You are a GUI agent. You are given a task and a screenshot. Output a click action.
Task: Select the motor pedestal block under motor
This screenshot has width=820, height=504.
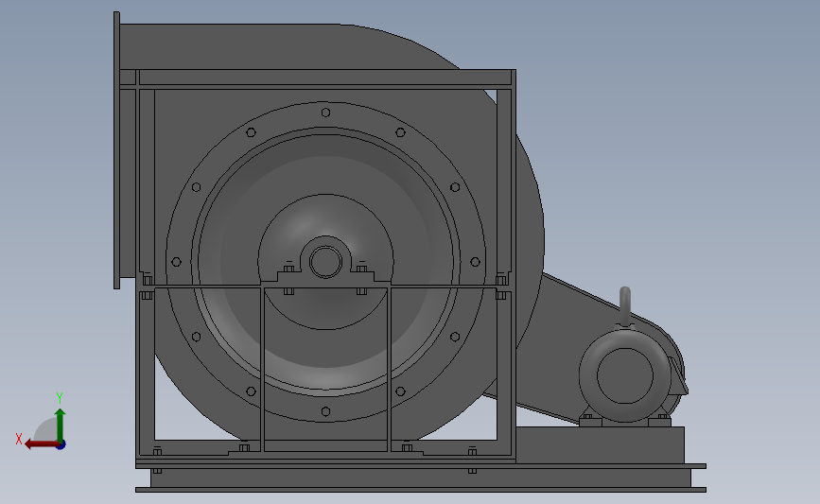600,445
